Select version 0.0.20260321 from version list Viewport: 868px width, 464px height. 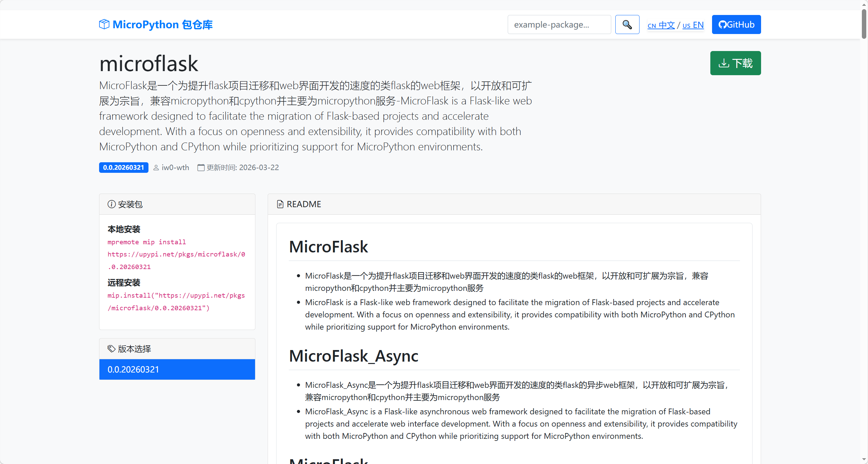pyautogui.click(x=177, y=369)
